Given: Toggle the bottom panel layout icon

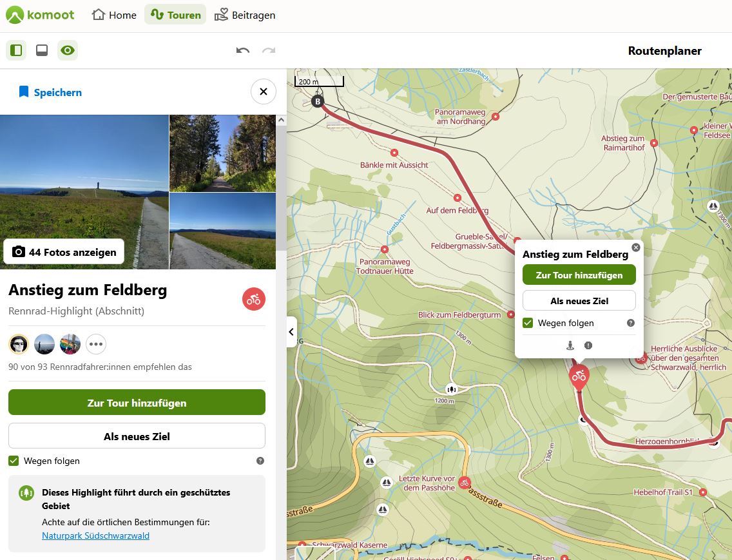Looking at the screenshot, I should 42,50.
